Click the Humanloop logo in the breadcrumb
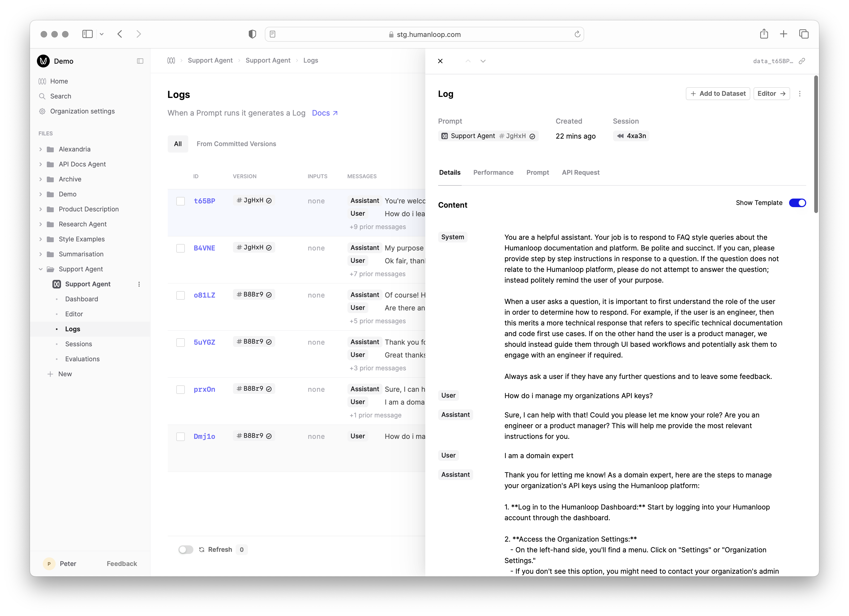This screenshot has height=616, width=849. [x=171, y=60]
